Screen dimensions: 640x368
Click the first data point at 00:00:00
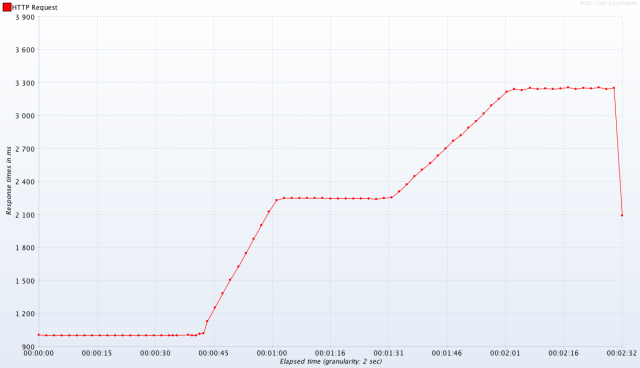tap(39, 335)
